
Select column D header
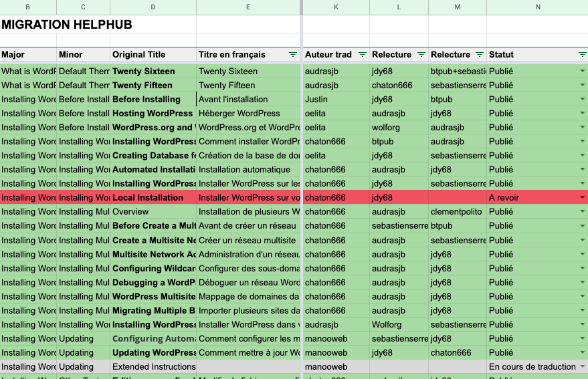(x=153, y=7)
